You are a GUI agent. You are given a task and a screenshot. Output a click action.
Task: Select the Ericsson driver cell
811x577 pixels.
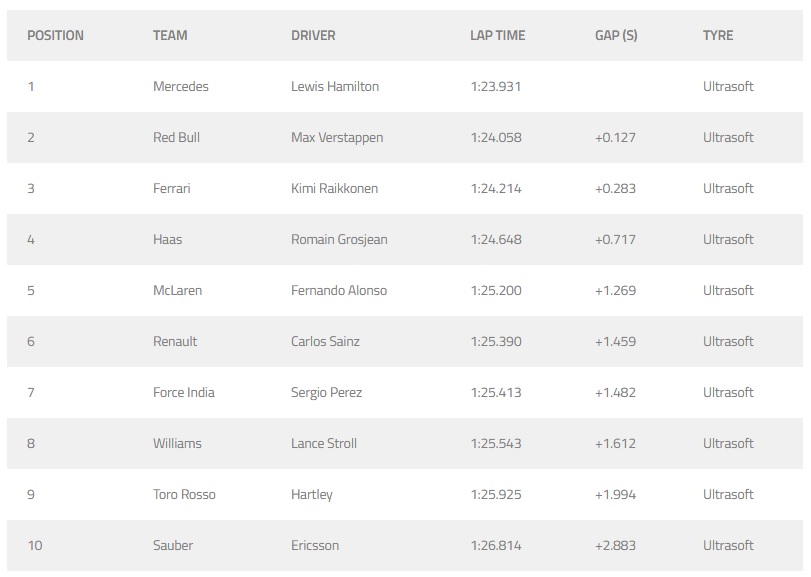point(315,545)
